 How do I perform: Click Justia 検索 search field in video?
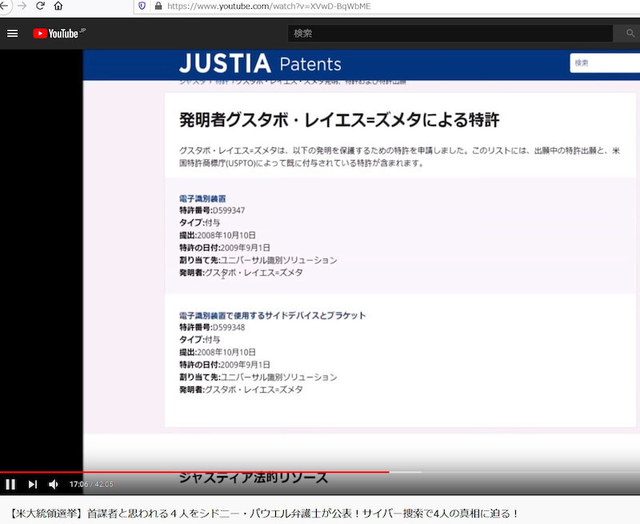pos(604,63)
